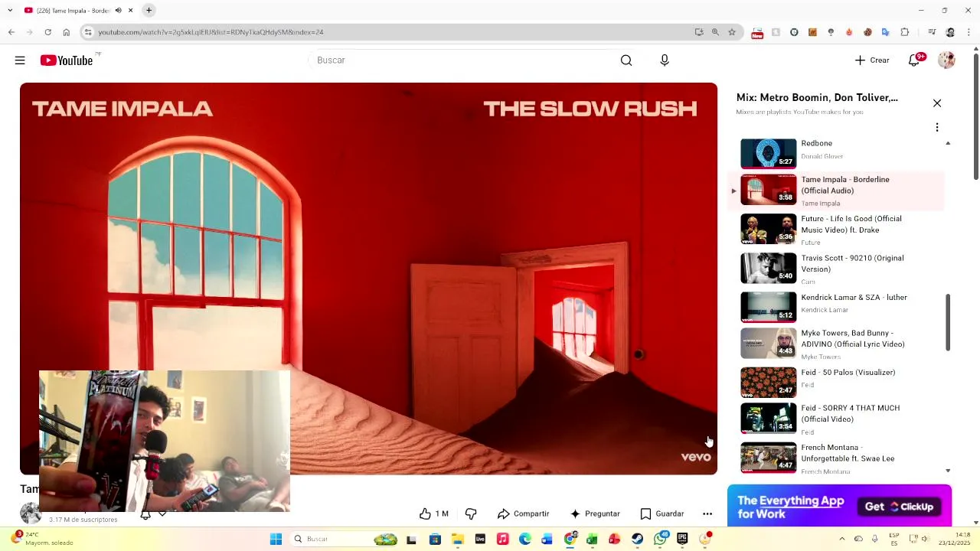Open the YouTube hamburger guide menu
Screen dimensions: 980x551
pos(20,60)
